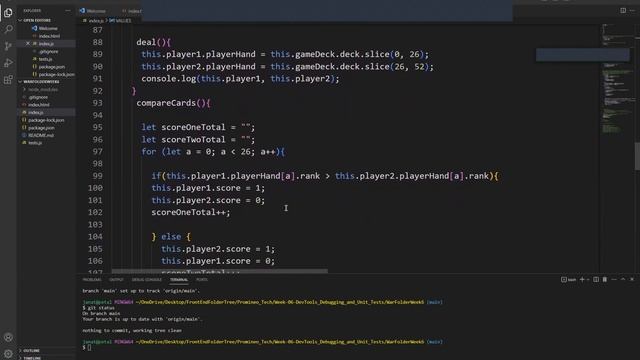
Task: Open launch profile dropdown next to plus
Action: pyautogui.click(x=588, y=280)
